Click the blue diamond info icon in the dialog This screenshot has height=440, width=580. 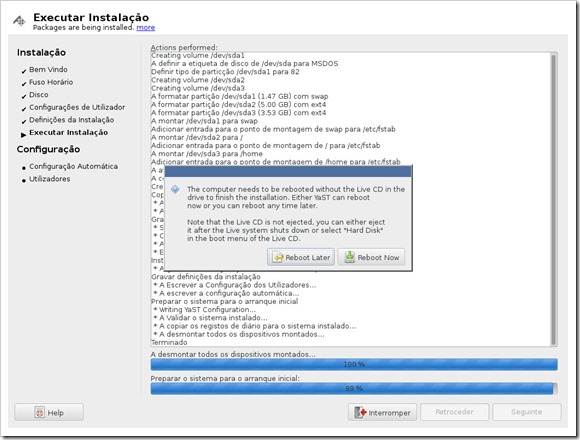pyautogui.click(x=175, y=189)
